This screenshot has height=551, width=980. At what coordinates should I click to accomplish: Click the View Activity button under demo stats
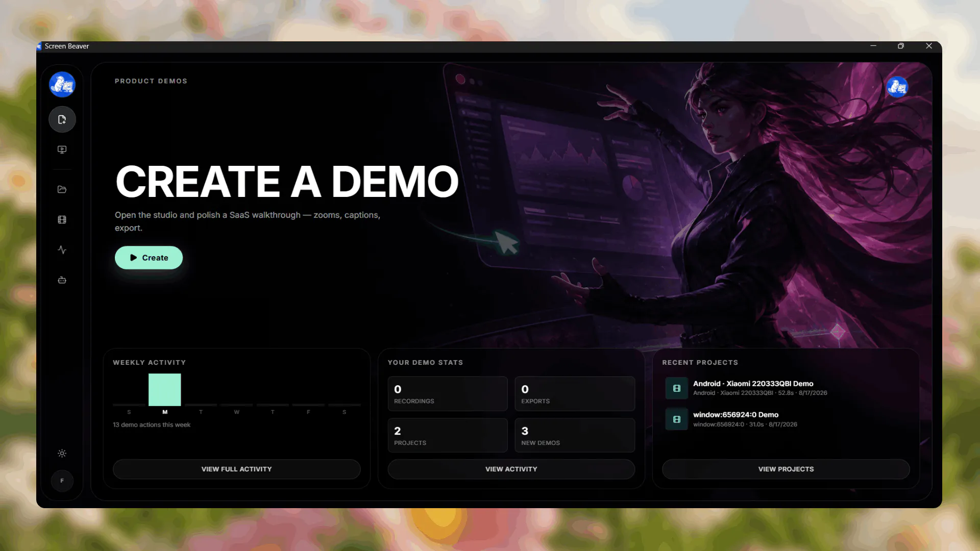511,469
